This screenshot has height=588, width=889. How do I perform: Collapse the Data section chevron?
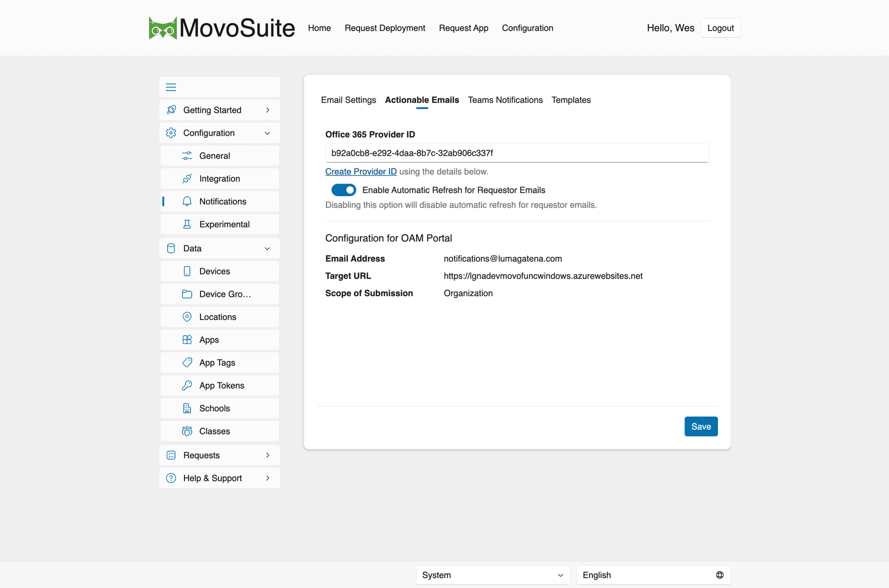[x=267, y=248]
